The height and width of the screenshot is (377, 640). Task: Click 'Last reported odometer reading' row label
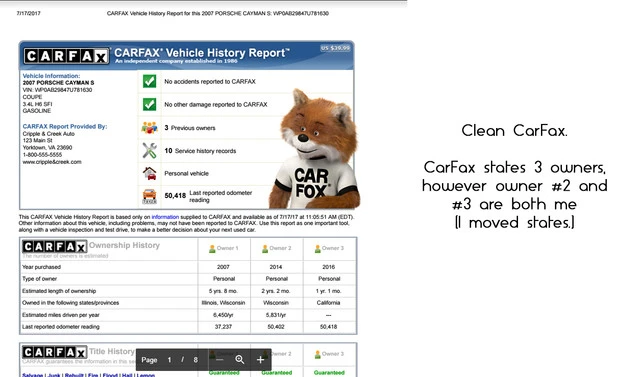pyautogui.click(x=61, y=327)
